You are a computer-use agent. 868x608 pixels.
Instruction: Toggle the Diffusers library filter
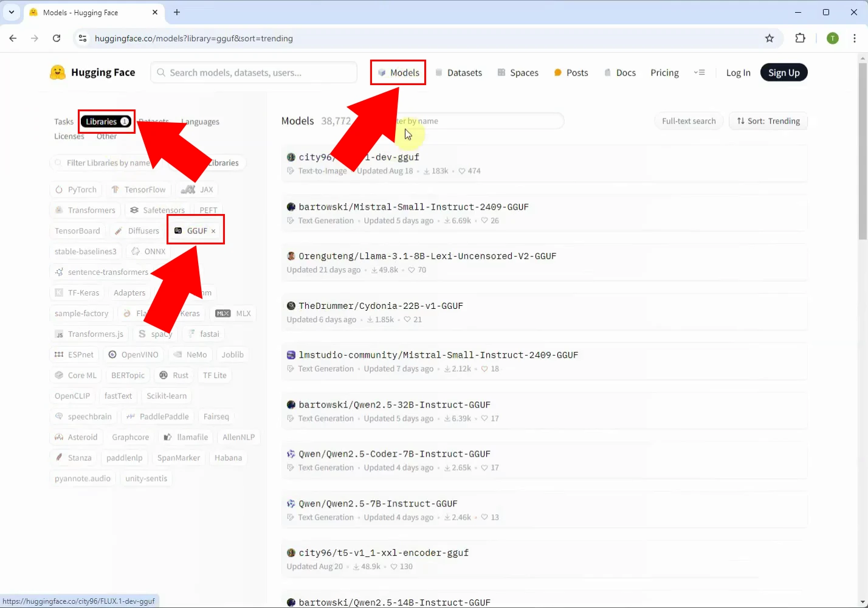137,231
